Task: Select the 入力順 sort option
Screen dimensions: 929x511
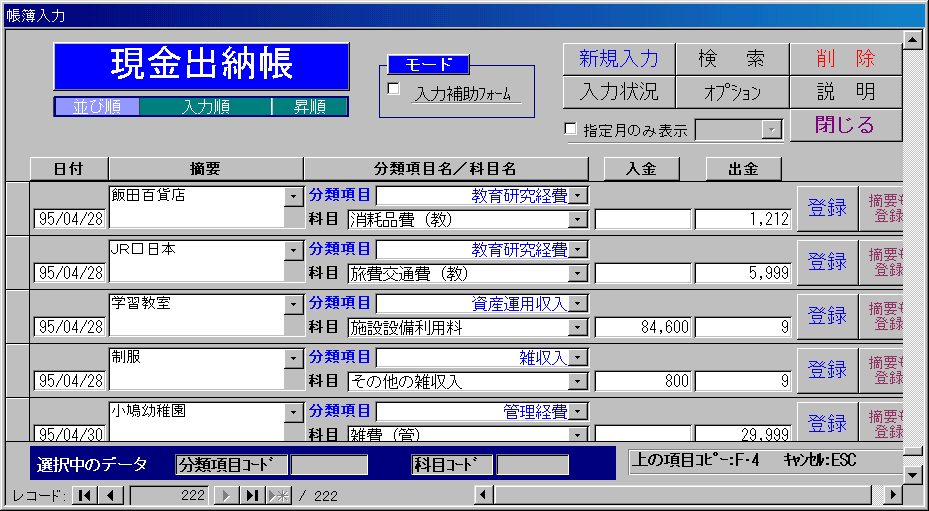Action: [x=206, y=107]
